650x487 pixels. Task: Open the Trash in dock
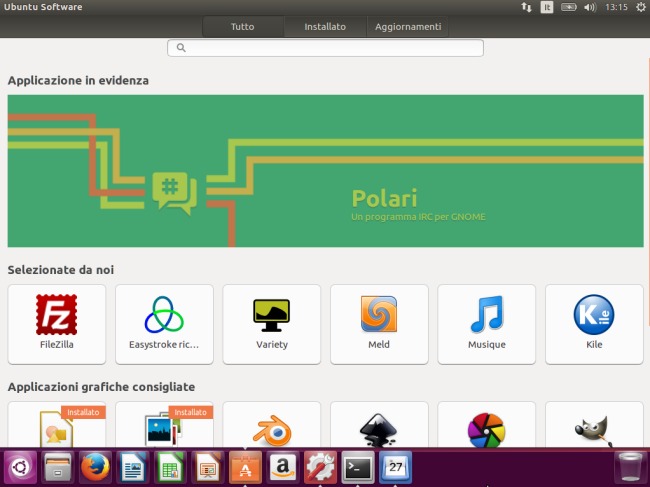point(630,468)
